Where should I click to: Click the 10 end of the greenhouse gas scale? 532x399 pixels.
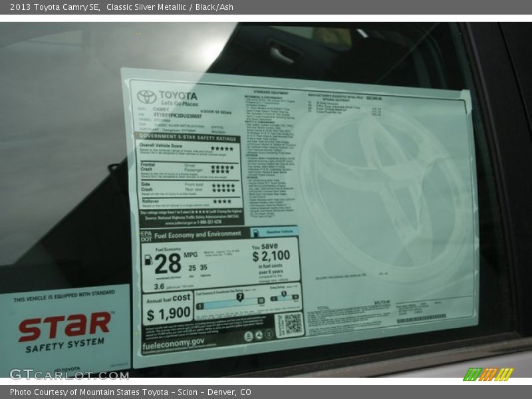coord(261,301)
